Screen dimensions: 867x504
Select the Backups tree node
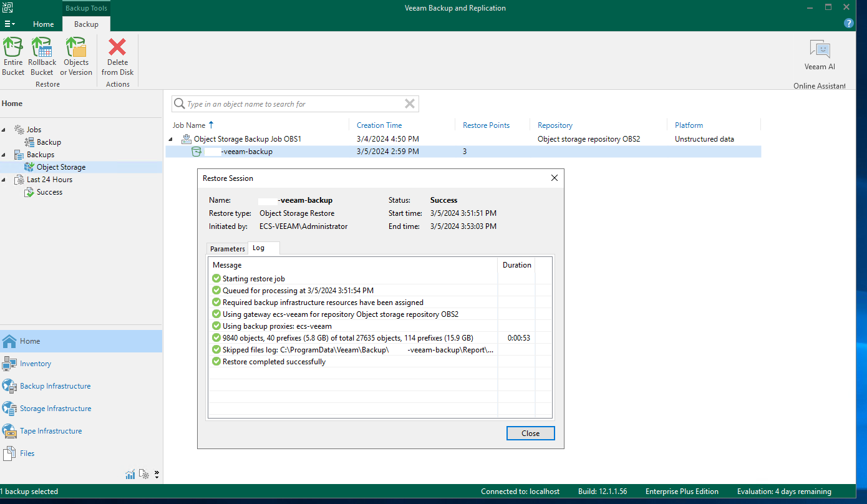tap(40, 155)
